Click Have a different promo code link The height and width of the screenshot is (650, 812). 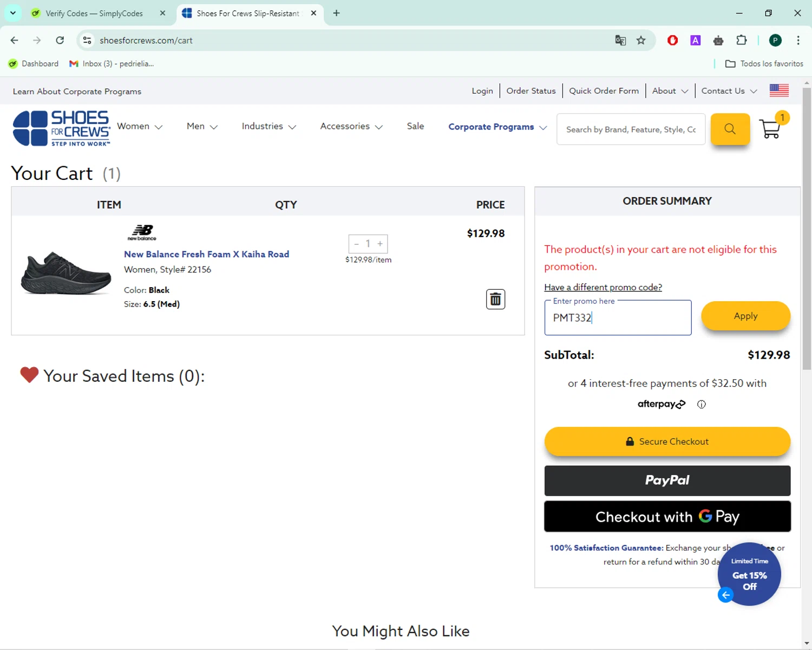coord(603,287)
